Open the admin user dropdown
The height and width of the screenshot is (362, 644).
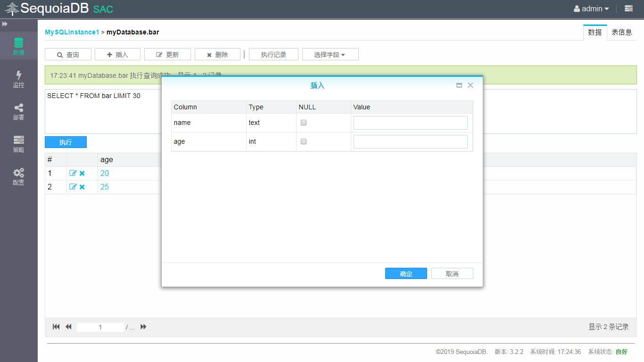(x=591, y=8)
